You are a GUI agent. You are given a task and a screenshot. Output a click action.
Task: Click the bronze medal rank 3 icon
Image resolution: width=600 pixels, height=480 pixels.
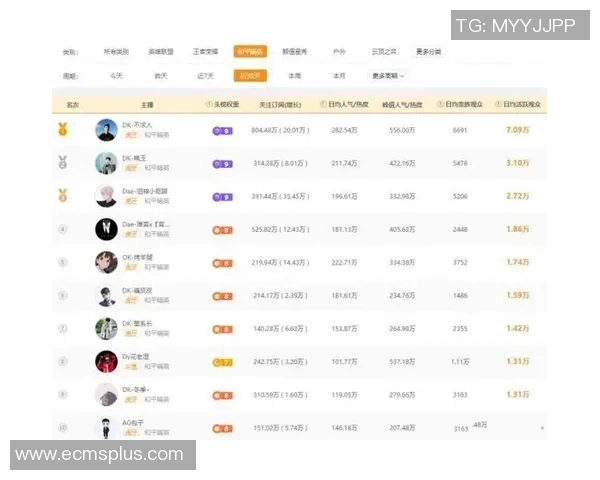(62, 195)
